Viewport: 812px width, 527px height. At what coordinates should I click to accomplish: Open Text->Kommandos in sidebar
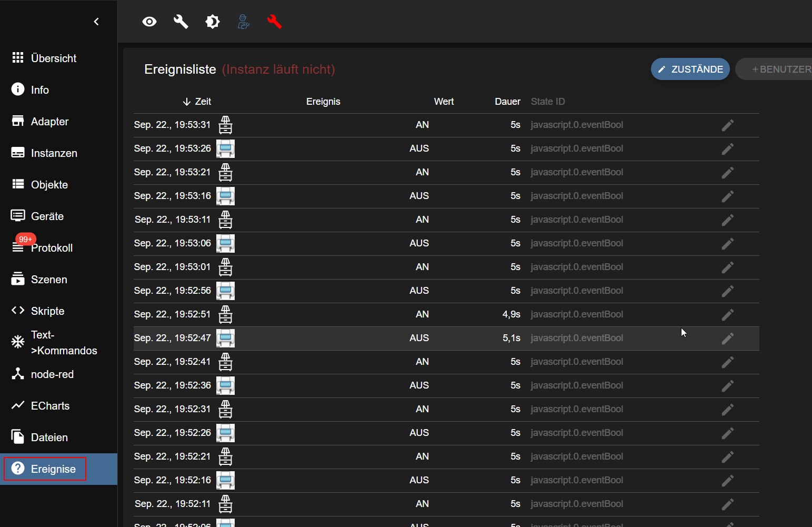pos(58,342)
